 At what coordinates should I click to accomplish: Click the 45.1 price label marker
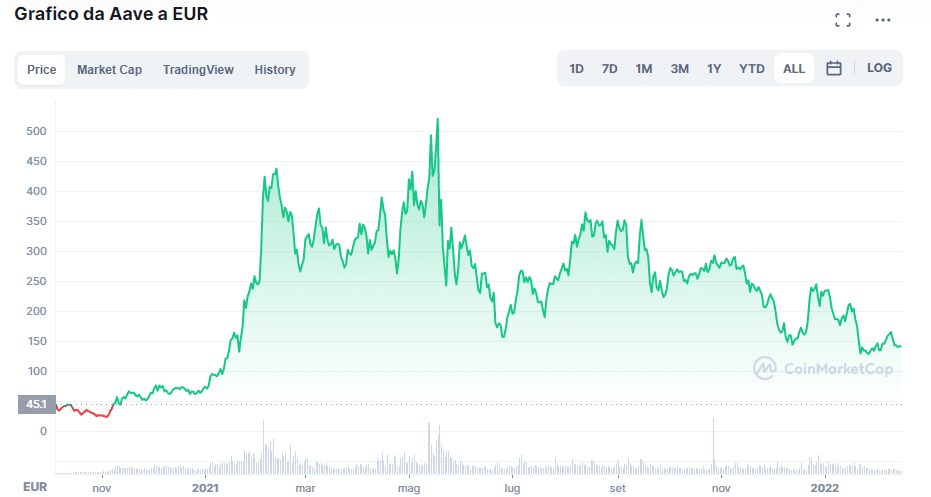coord(36,404)
